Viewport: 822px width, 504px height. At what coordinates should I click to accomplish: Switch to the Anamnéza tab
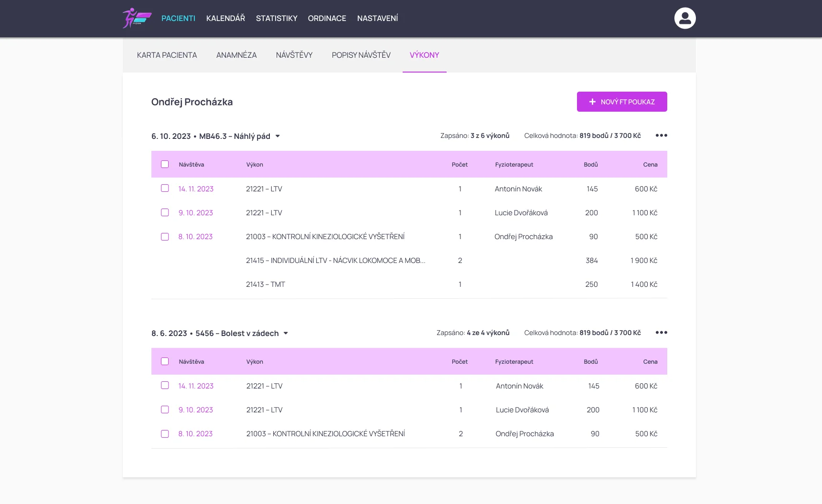point(236,55)
